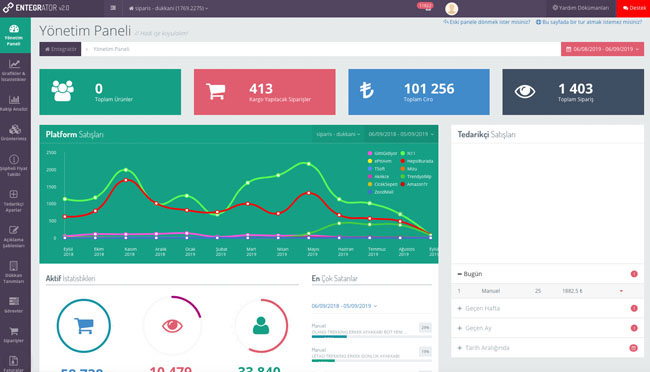Open the user avatar in top bar

pos(451,8)
